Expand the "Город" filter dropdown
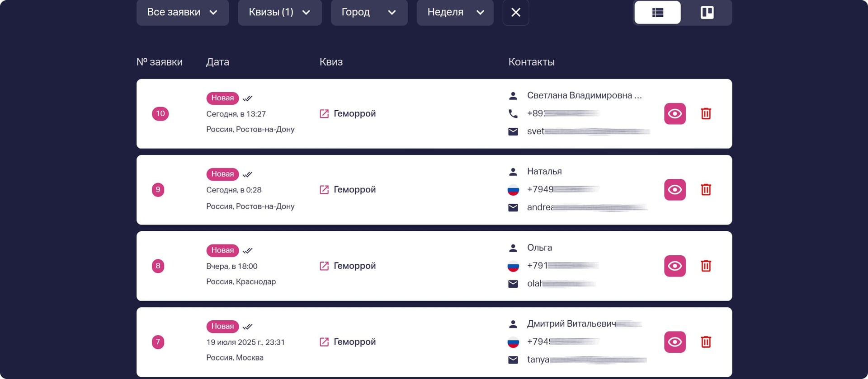This screenshot has height=379, width=868. coord(369,12)
